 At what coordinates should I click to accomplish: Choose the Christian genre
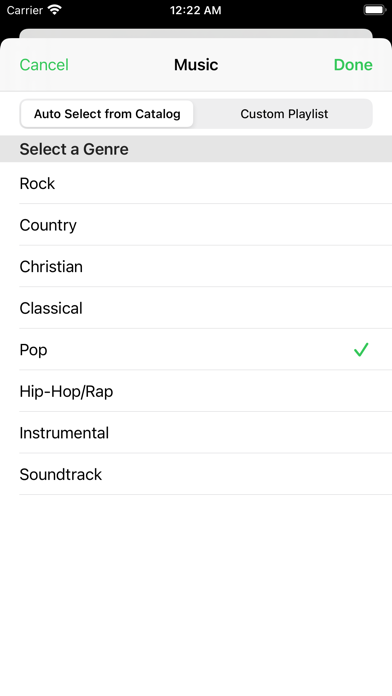pos(196,266)
